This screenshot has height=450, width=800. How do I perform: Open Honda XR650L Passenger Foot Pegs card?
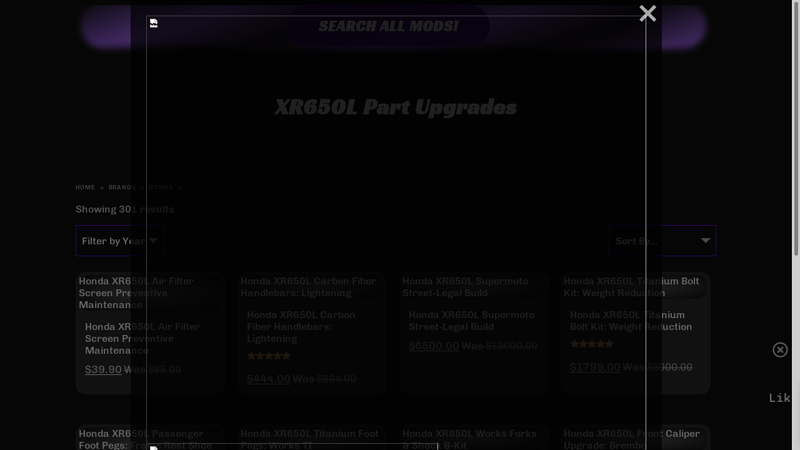pyautogui.click(x=145, y=439)
